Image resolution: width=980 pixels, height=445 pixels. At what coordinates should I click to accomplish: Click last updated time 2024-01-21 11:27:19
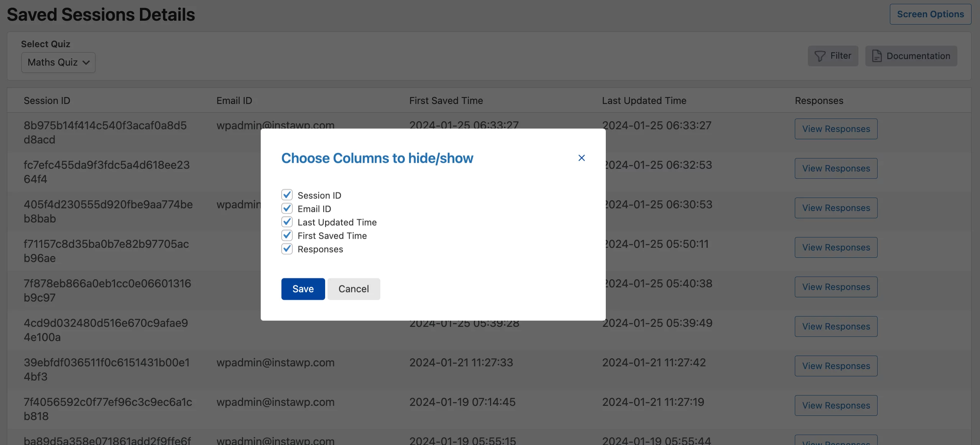653,402
